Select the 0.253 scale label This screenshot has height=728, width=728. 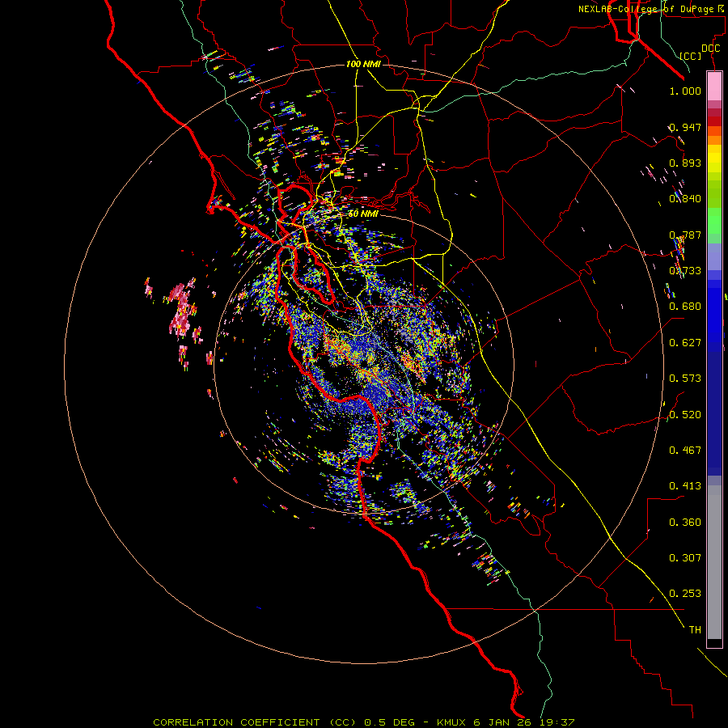tap(685, 594)
